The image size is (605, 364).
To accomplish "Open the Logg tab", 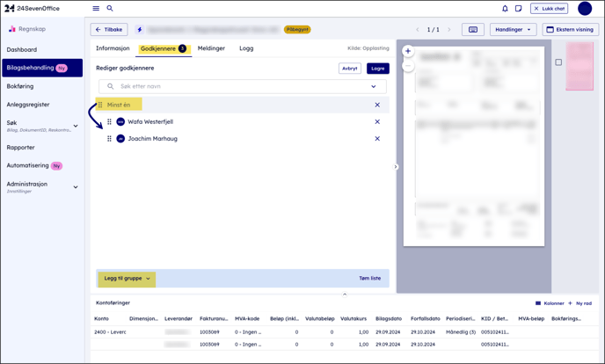I will pos(246,48).
